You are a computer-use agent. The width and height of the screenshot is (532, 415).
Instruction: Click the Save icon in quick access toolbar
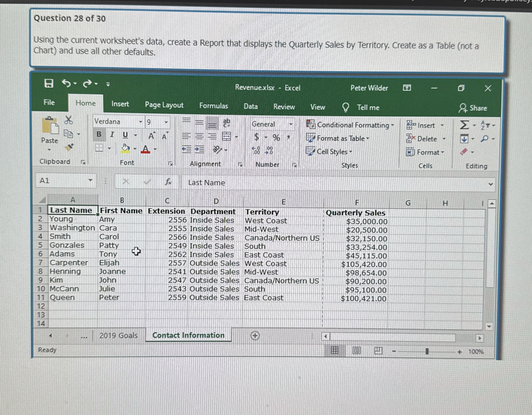[x=49, y=83]
